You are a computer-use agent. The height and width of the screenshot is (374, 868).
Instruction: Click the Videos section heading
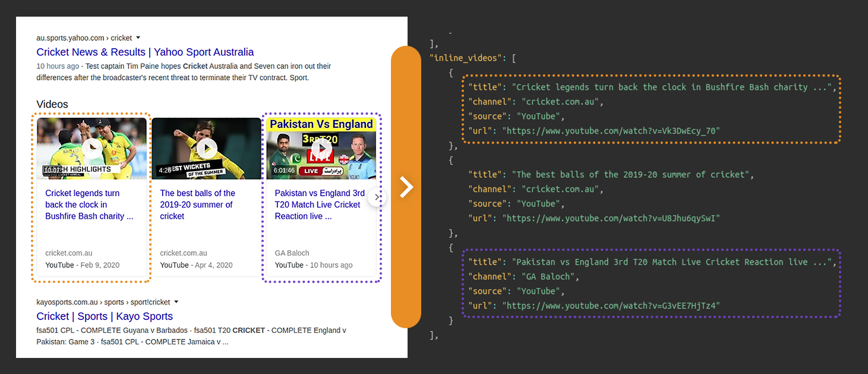52,104
